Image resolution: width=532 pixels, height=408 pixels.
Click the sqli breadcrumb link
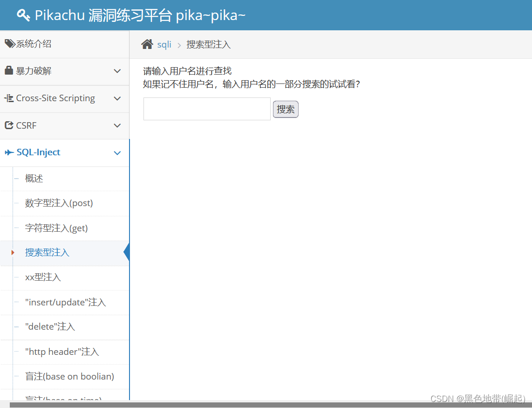pos(164,44)
